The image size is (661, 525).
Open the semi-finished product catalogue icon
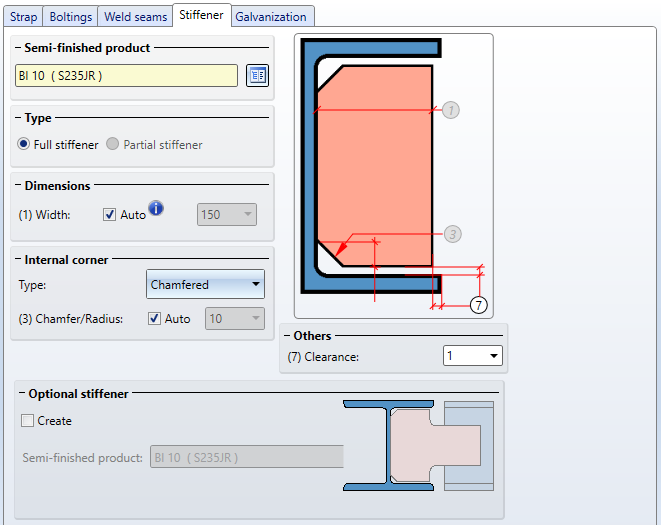click(257, 76)
